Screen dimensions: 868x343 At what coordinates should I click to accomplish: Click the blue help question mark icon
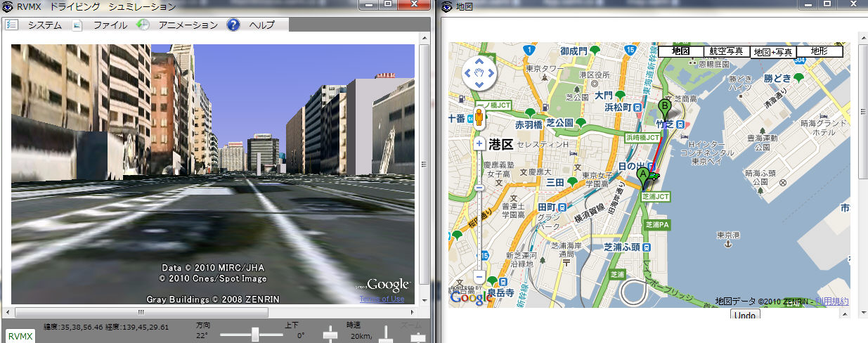pos(233,25)
